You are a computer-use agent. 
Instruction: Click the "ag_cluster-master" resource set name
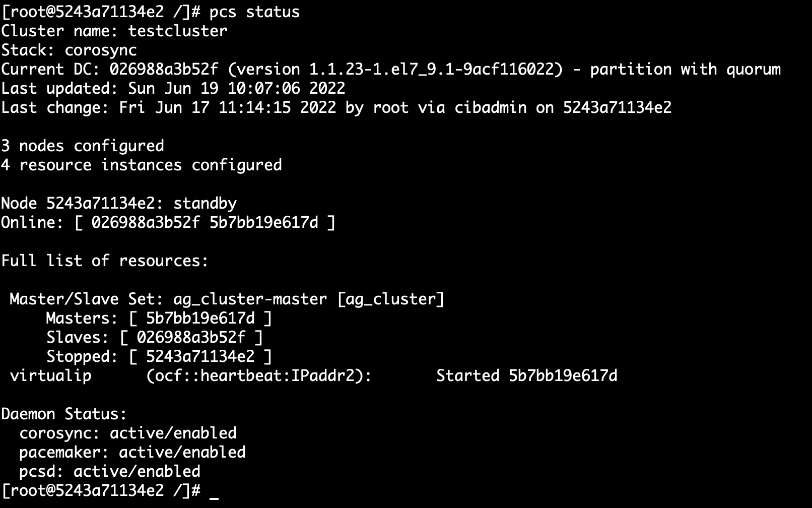tap(250, 299)
